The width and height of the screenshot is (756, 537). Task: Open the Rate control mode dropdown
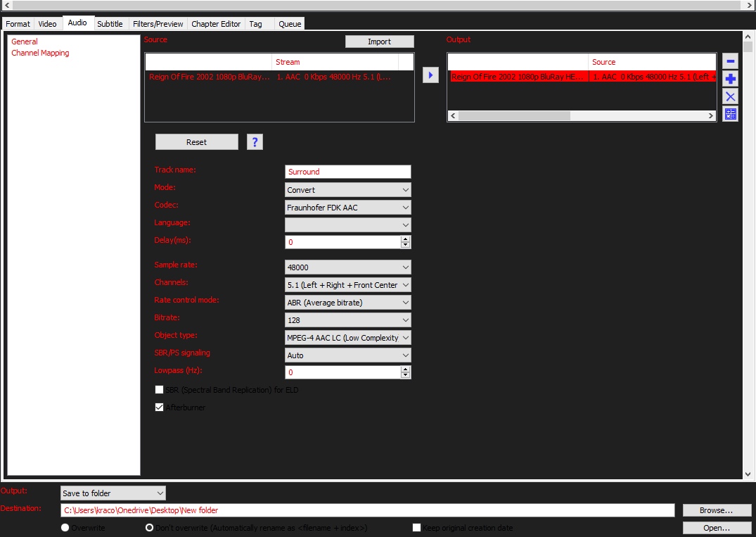pos(347,303)
